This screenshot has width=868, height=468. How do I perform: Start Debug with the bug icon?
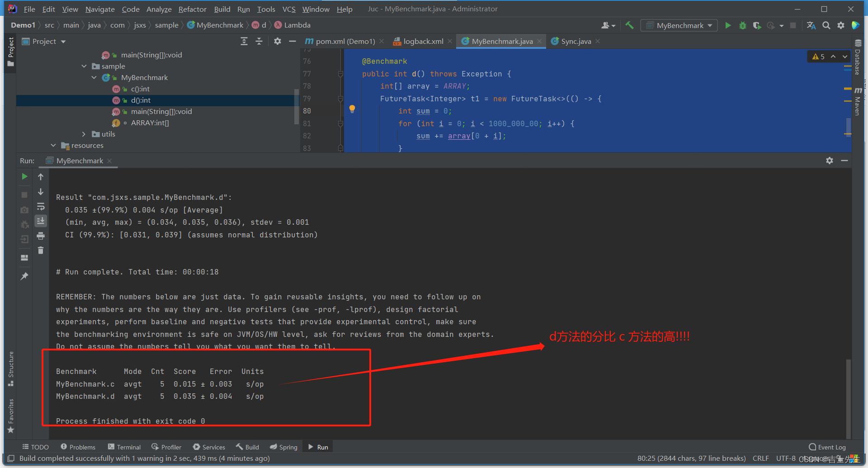pyautogui.click(x=742, y=25)
